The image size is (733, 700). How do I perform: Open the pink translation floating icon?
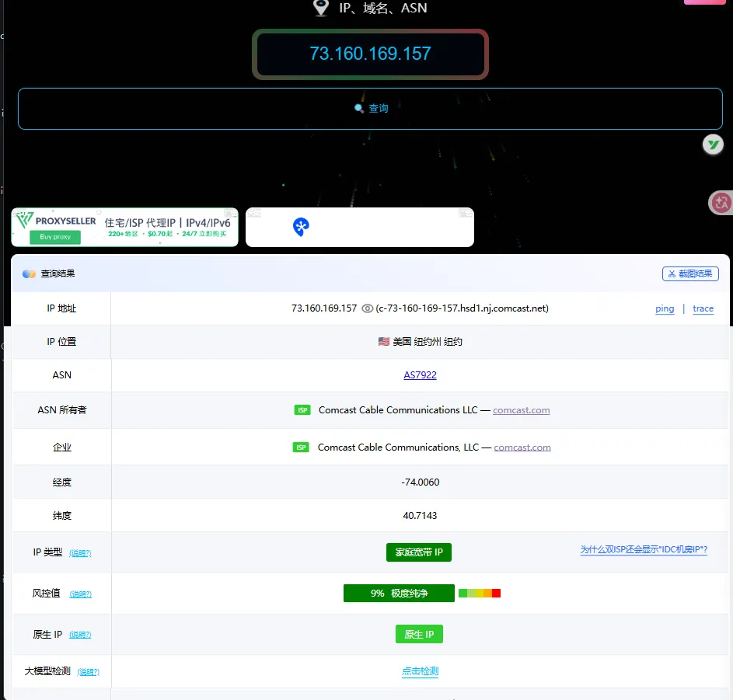coord(721,203)
